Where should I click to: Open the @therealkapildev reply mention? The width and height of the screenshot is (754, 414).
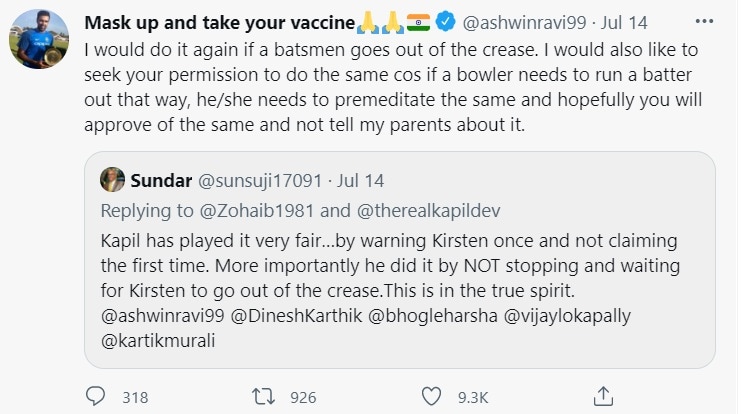428,211
